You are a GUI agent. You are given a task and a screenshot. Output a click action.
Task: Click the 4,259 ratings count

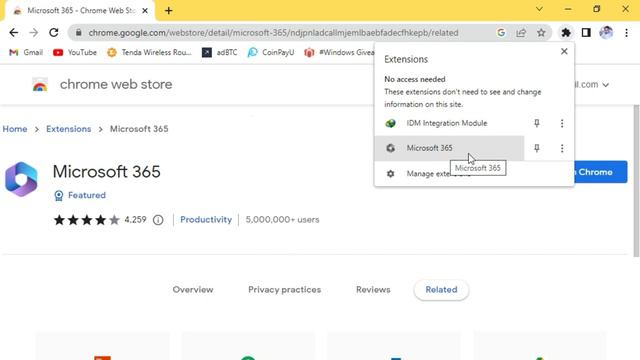pos(135,220)
